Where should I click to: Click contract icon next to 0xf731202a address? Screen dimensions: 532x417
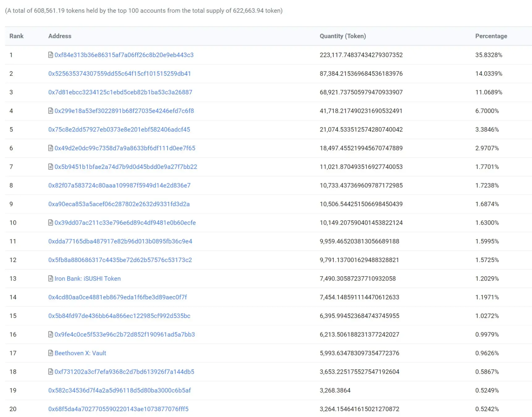(51, 372)
